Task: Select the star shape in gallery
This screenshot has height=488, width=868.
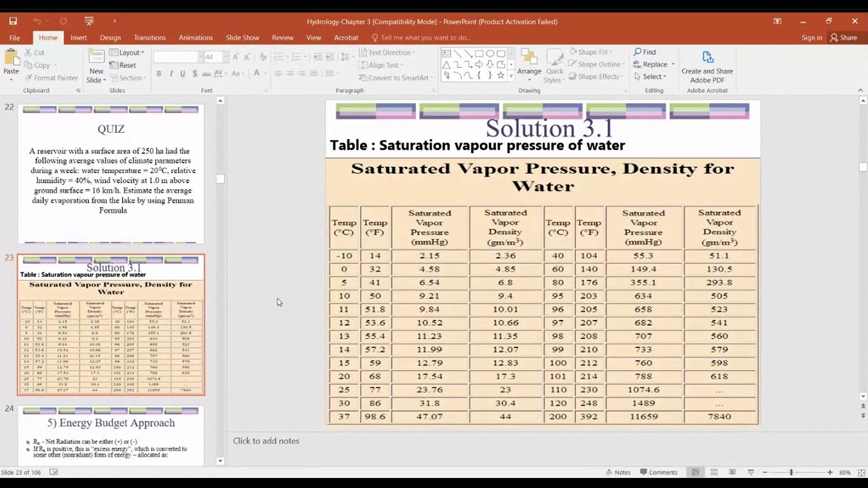Action: click(500, 75)
